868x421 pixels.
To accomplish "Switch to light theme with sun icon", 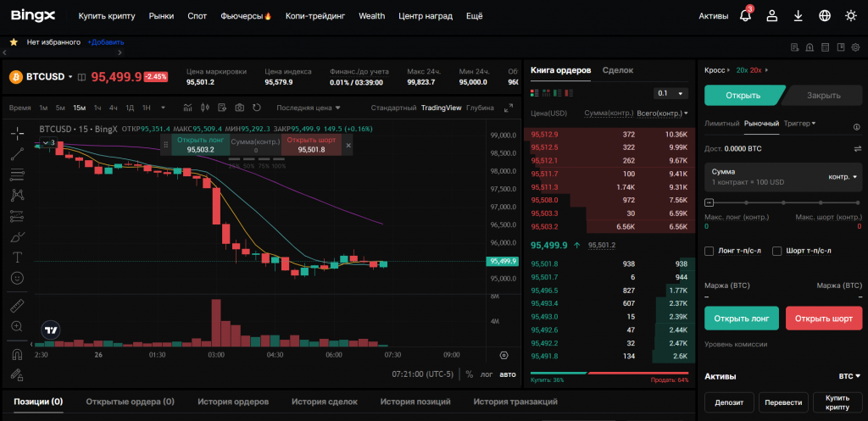I will [851, 16].
